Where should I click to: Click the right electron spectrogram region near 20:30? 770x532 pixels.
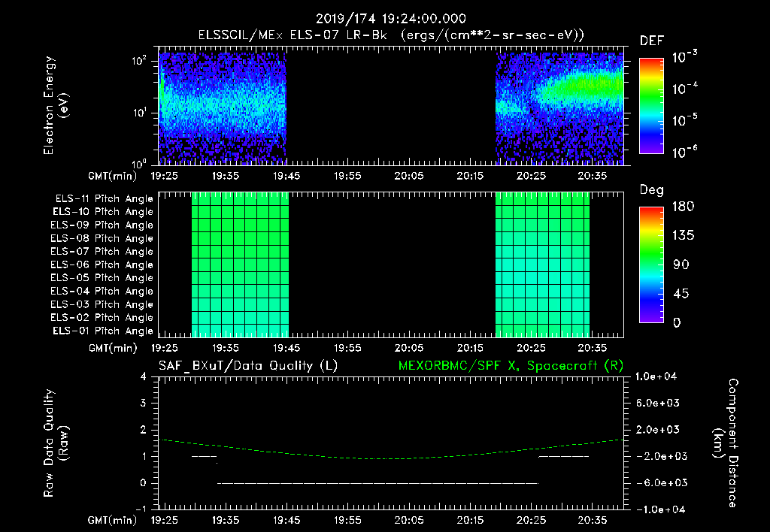[559, 108]
